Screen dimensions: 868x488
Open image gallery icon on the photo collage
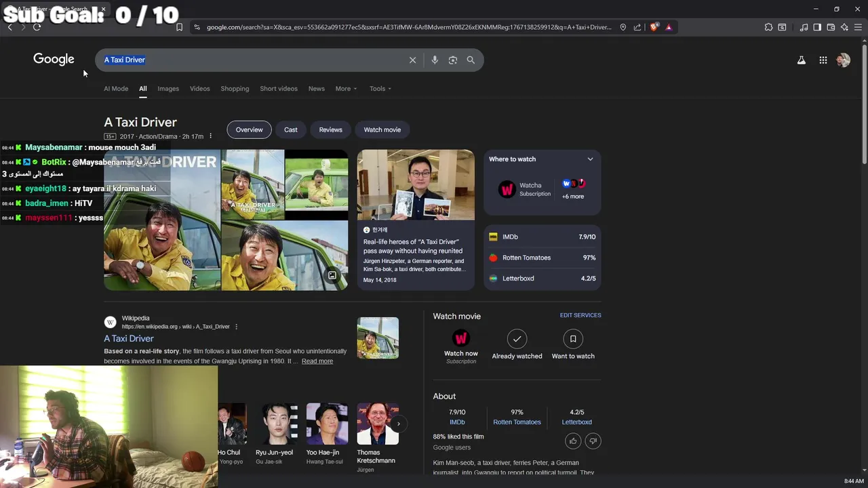point(332,275)
